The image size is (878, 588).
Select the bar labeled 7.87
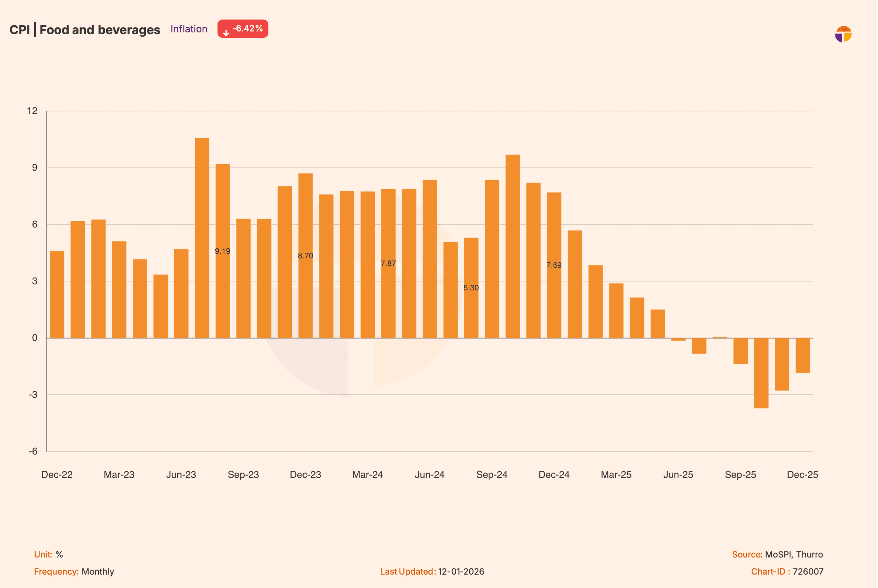coord(389,263)
